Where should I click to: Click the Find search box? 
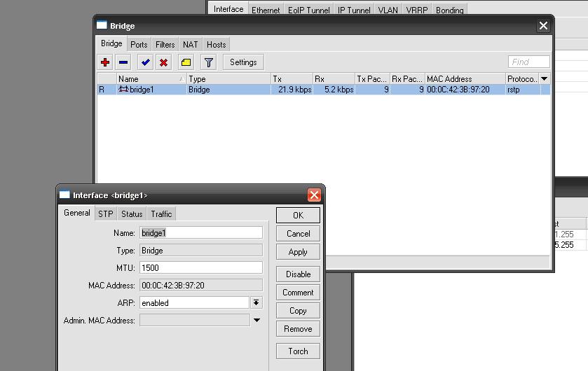529,62
